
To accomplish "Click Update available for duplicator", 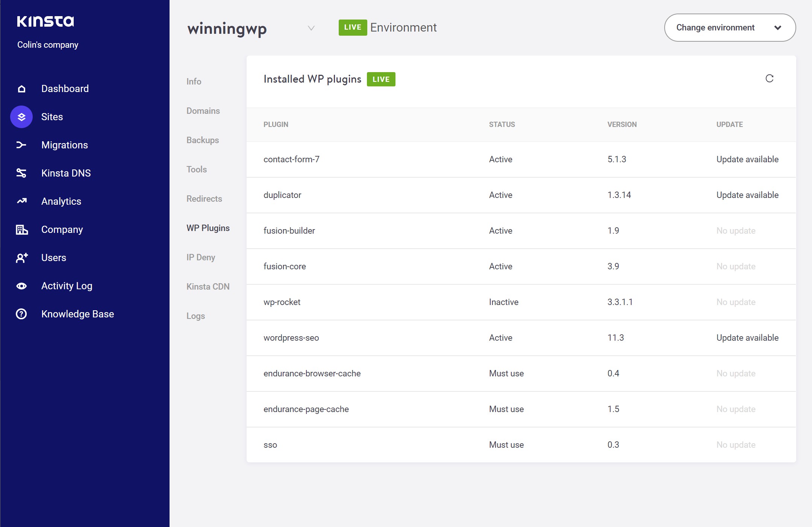I will coord(747,195).
